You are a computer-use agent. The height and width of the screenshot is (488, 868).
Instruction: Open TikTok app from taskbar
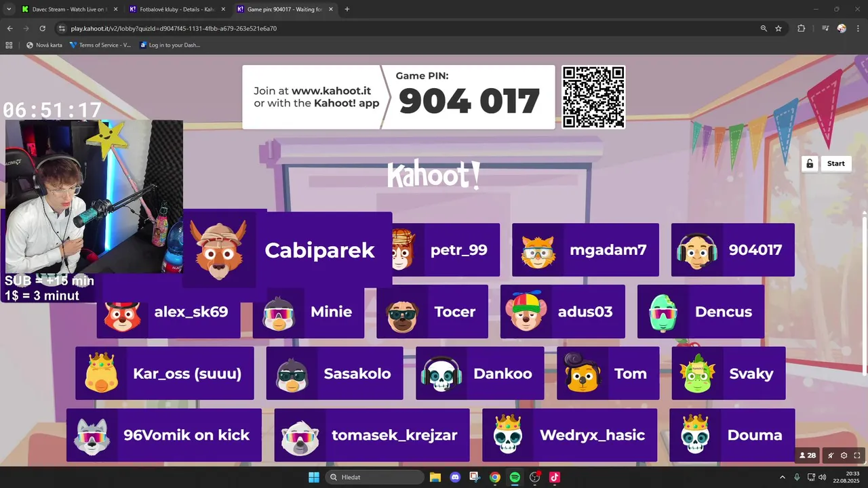pyautogui.click(x=555, y=477)
